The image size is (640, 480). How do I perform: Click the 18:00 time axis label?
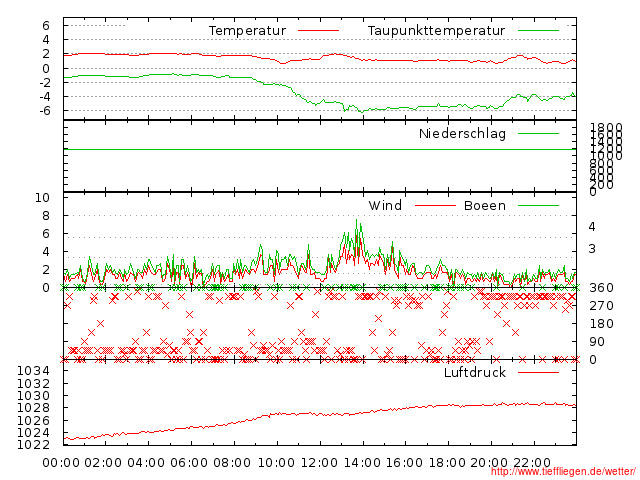click(x=447, y=463)
